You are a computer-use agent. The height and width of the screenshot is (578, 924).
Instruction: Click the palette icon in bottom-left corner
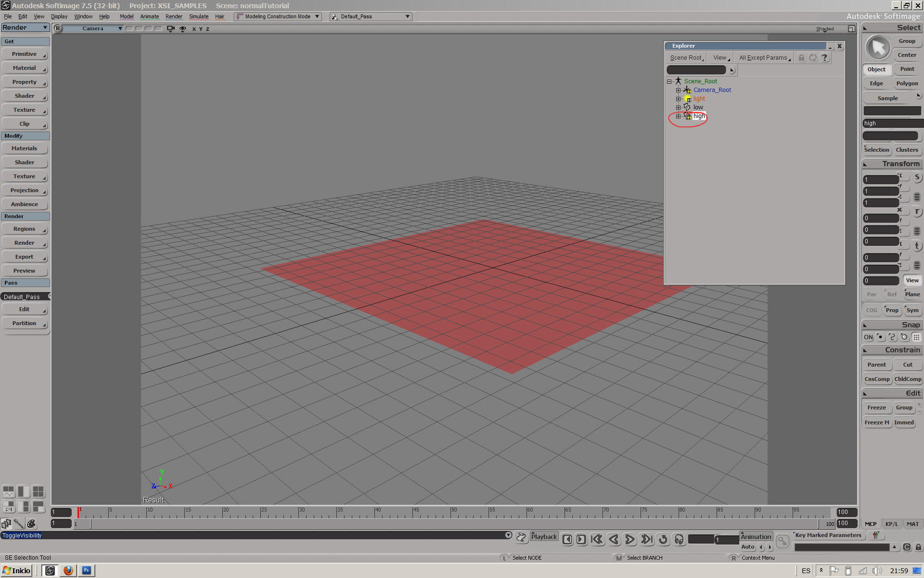[x=31, y=524]
